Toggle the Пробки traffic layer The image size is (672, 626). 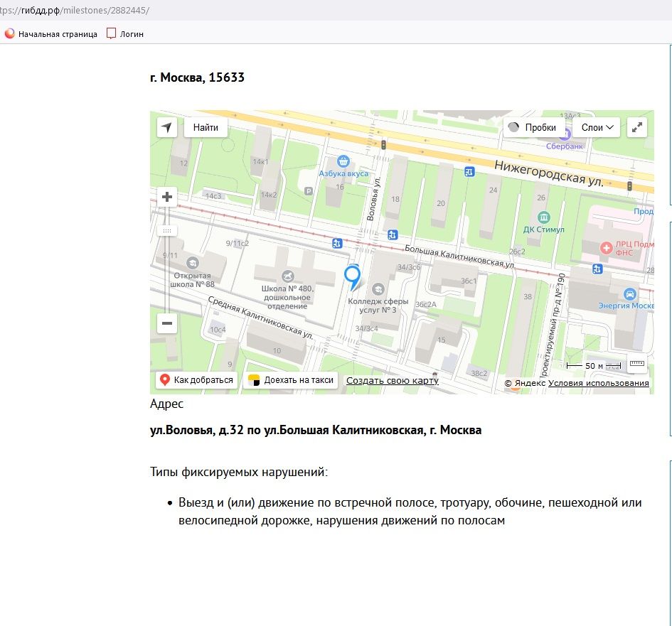tap(533, 127)
